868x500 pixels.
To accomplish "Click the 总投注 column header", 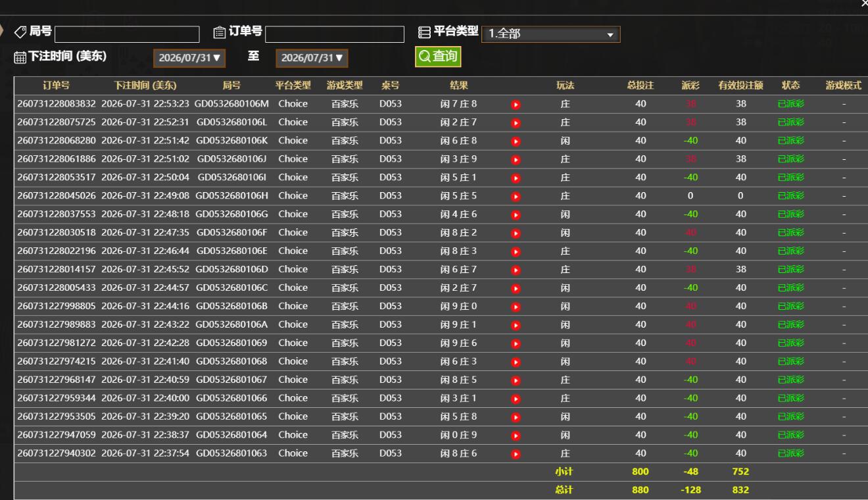I will [x=640, y=86].
